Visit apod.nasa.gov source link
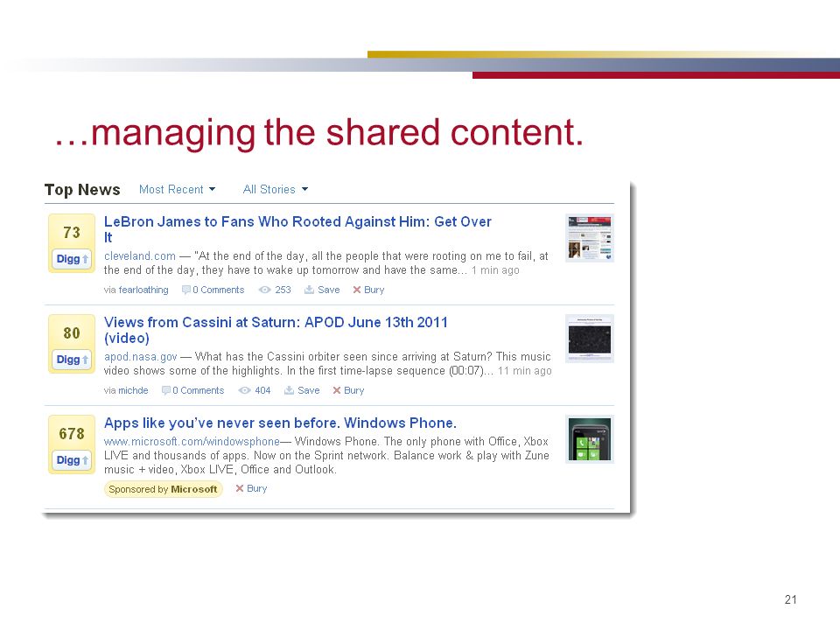Viewport: 840px width, 630px height. (140, 357)
